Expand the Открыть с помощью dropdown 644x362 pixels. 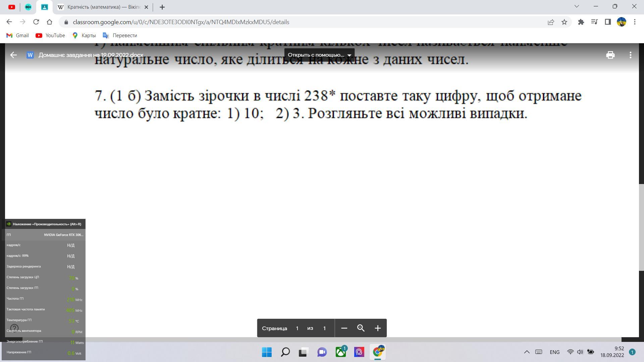[319, 55]
